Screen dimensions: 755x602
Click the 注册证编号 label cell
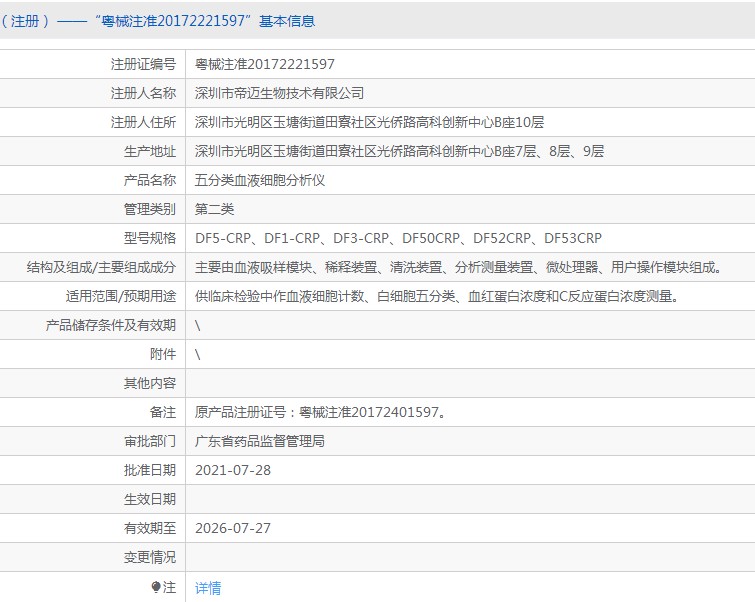[x=143, y=64]
